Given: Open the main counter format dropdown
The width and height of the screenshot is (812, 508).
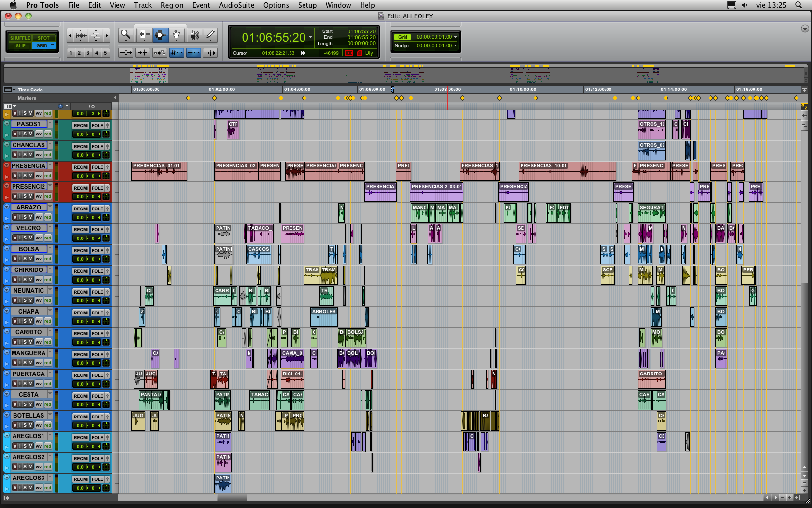Looking at the screenshot, I should coord(310,37).
